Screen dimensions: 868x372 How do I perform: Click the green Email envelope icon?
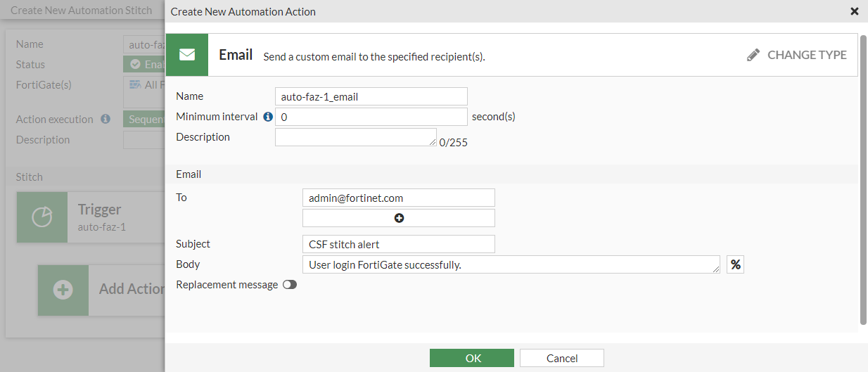pos(187,55)
